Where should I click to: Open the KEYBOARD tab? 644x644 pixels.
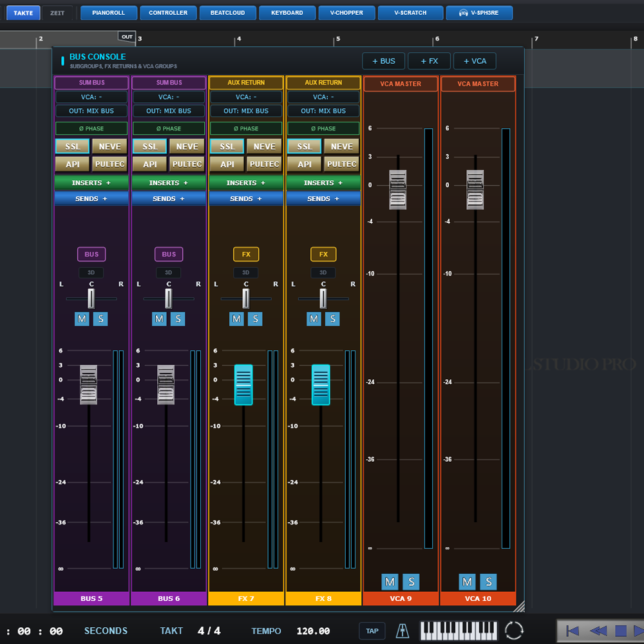click(x=287, y=13)
